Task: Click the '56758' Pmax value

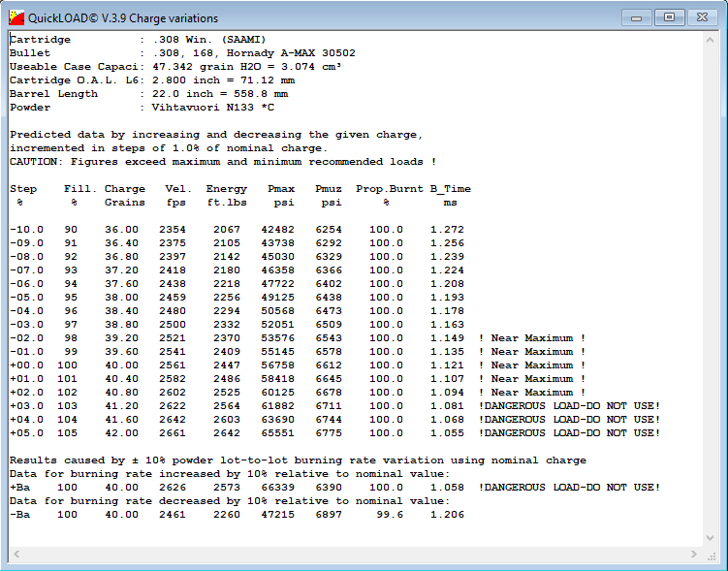Action: (x=277, y=365)
